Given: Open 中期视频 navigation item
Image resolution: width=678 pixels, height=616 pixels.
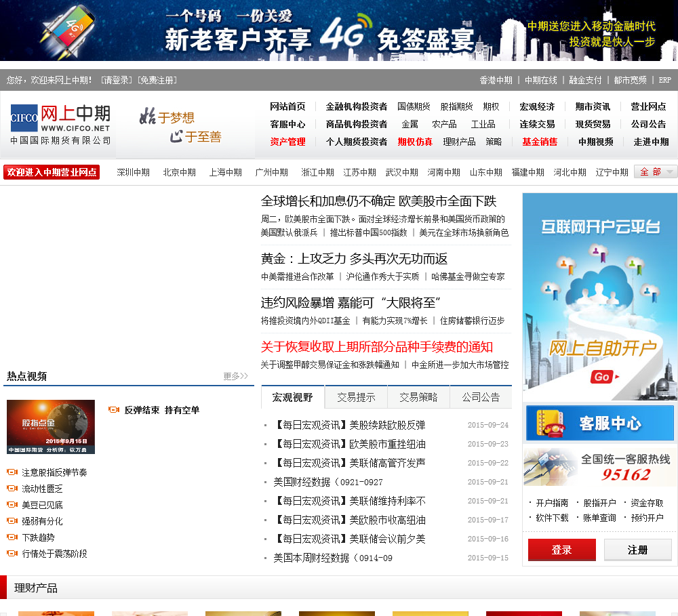Looking at the screenshot, I should (x=596, y=142).
